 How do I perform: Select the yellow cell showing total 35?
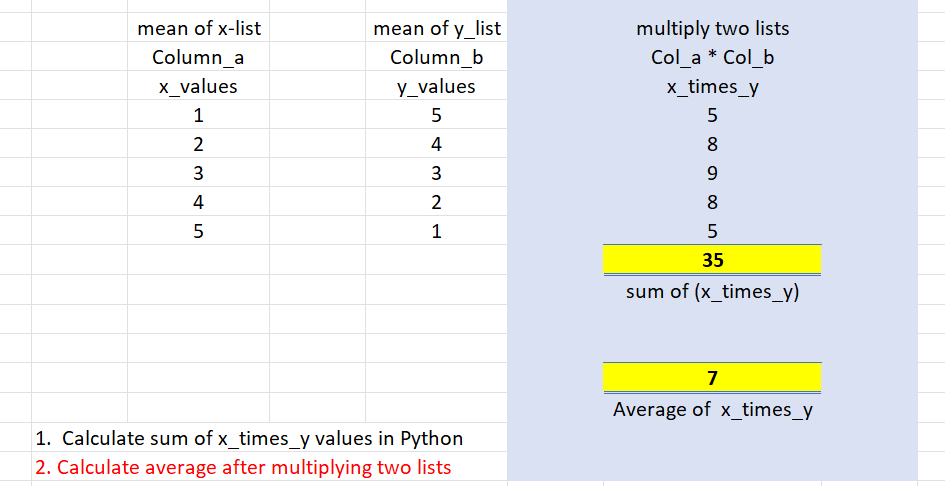pos(712,260)
